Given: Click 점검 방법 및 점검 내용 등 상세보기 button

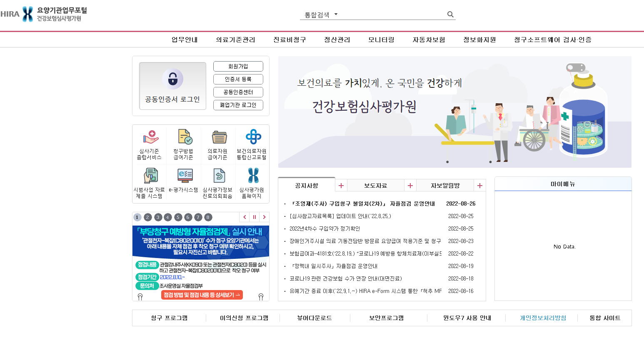Looking at the screenshot, I should [x=202, y=295].
